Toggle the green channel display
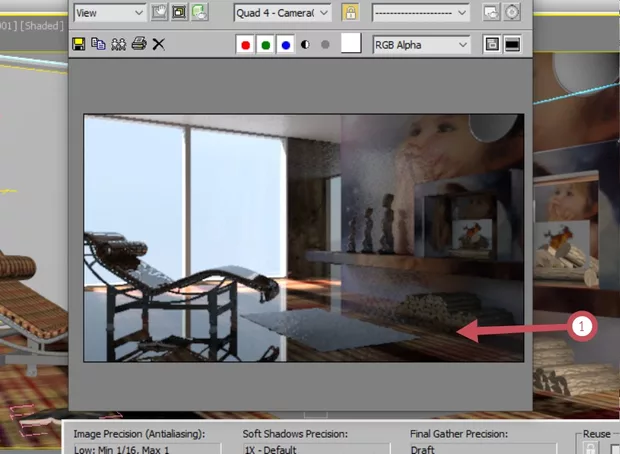This screenshot has width=620, height=454. [x=267, y=45]
